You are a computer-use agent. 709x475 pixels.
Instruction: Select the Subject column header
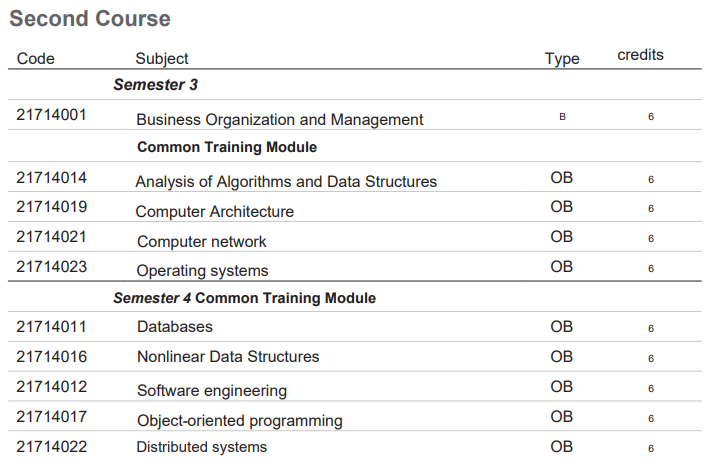(x=161, y=58)
